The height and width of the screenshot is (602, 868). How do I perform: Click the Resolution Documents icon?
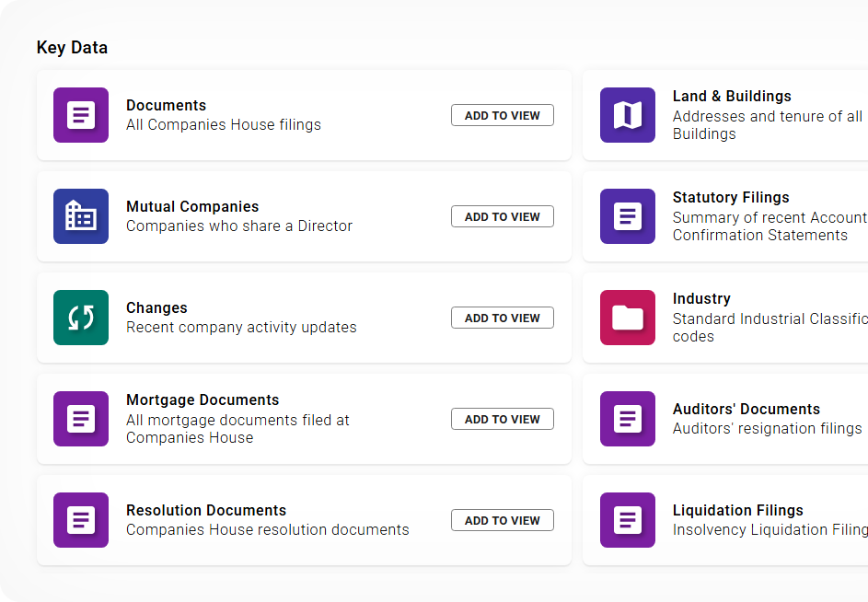81,520
